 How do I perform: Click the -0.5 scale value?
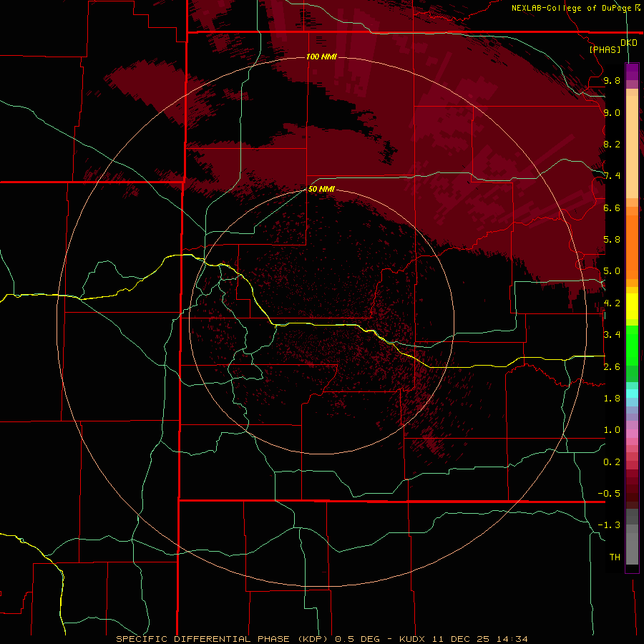[x=609, y=494]
